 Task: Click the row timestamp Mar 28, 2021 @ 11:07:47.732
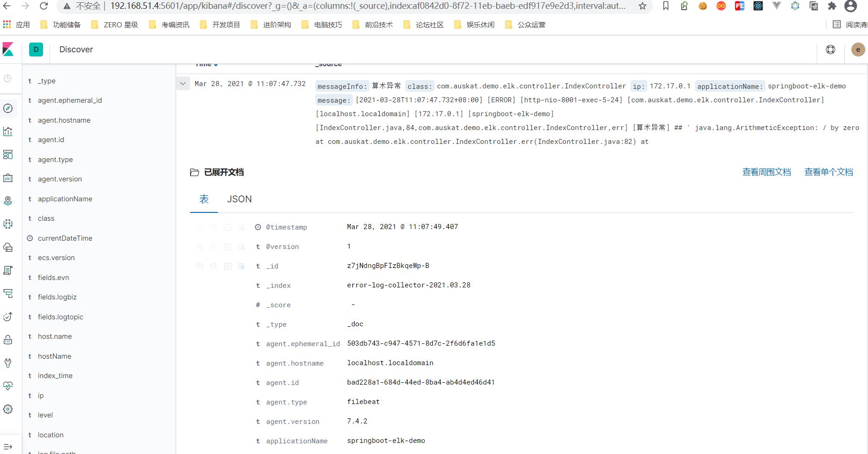point(250,84)
